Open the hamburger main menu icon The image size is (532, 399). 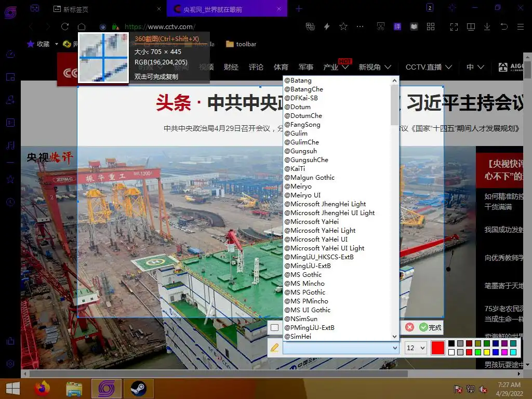point(521,26)
